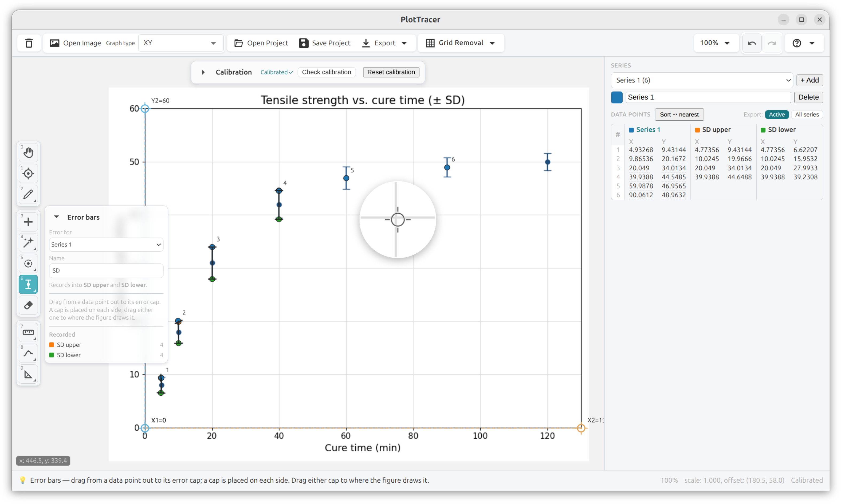841x504 pixels.
Task: Select the Pan hand tool
Action: click(x=29, y=153)
